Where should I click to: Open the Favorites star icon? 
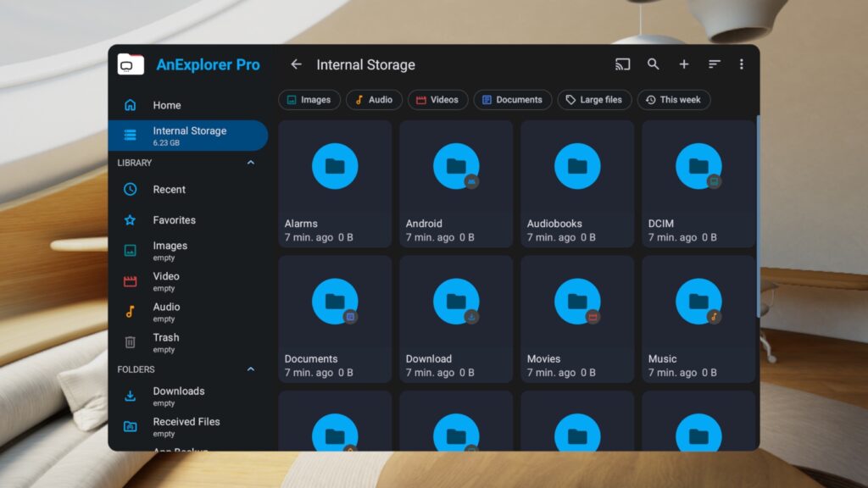point(129,220)
